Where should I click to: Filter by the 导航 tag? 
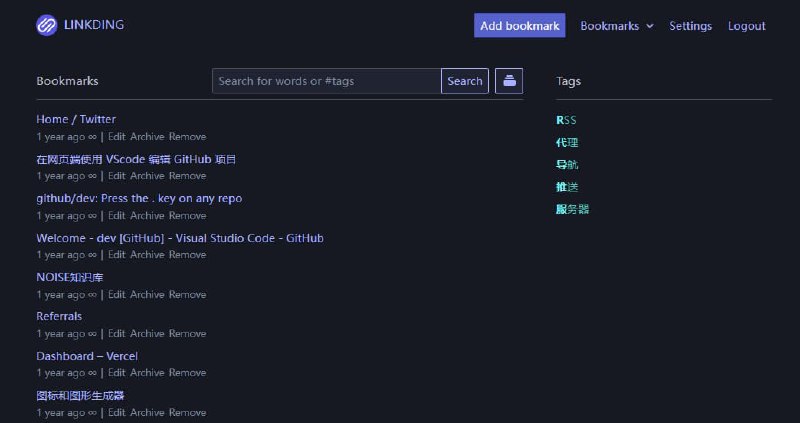coord(567,165)
